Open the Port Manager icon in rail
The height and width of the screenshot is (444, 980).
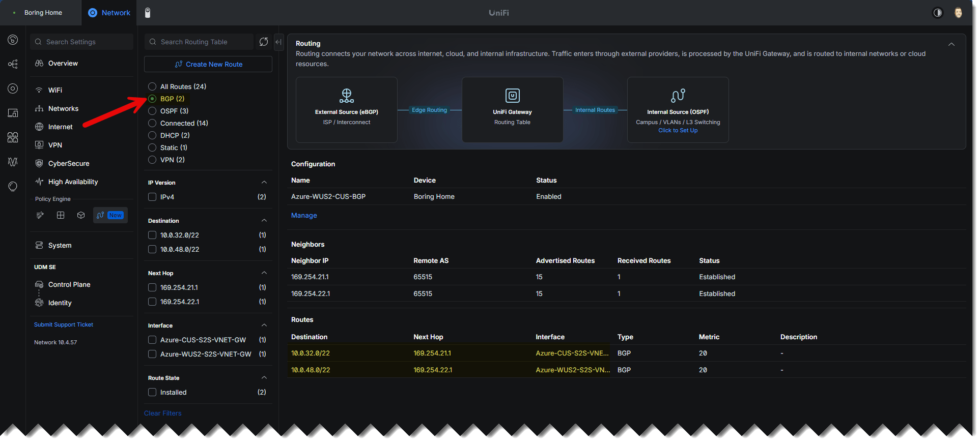pyautogui.click(x=13, y=137)
